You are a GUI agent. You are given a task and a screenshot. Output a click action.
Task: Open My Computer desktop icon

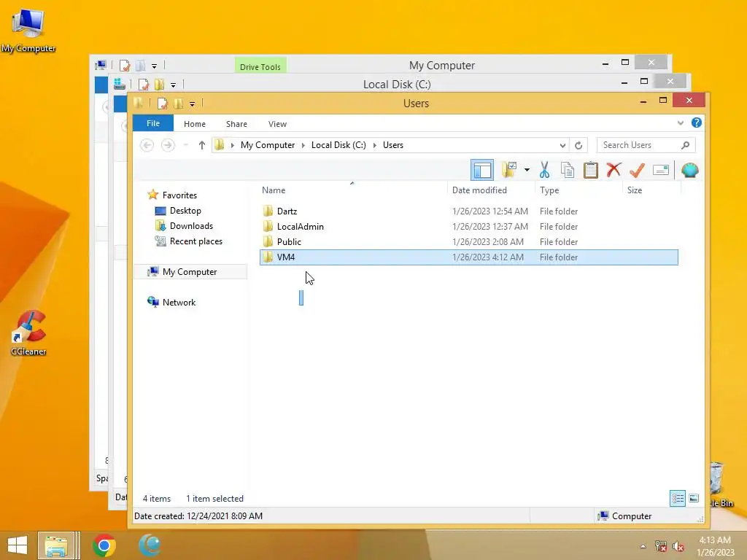[x=28, y=31]
